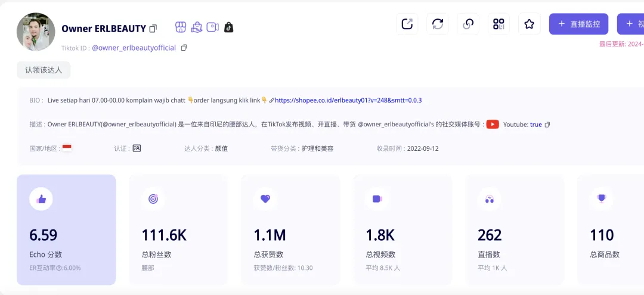Click the 认领该达人 button

tap(44, 70)
